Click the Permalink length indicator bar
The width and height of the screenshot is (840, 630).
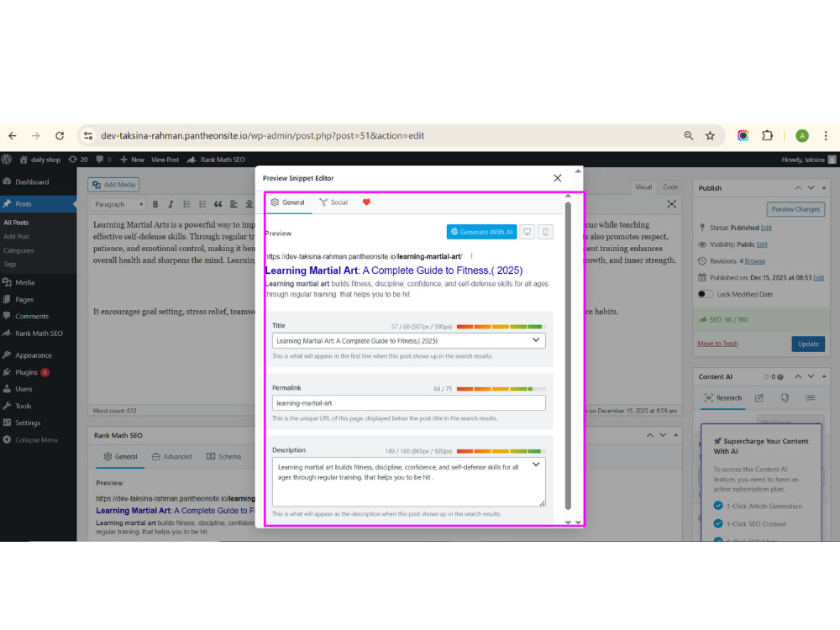pyautogui.click(x=501, y=389)
